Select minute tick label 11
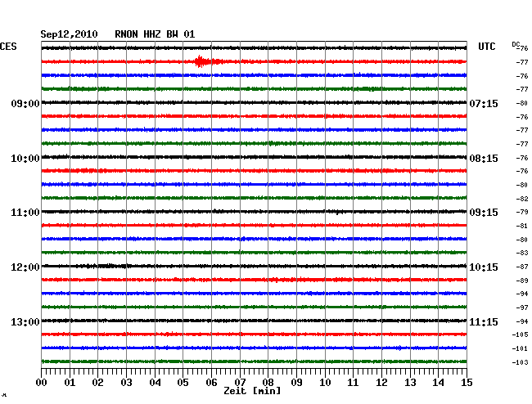The image size is (532, 404). click(354, 383)
